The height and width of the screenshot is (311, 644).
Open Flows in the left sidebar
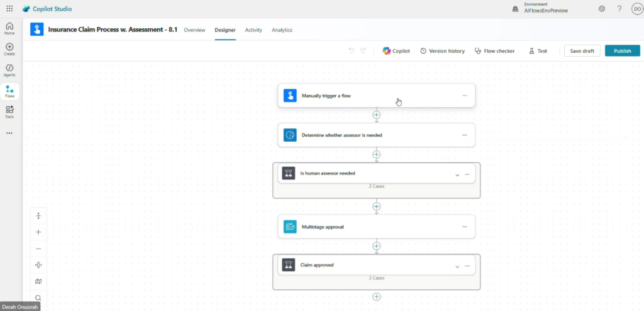pyautogui.click(x=9, y=91)
